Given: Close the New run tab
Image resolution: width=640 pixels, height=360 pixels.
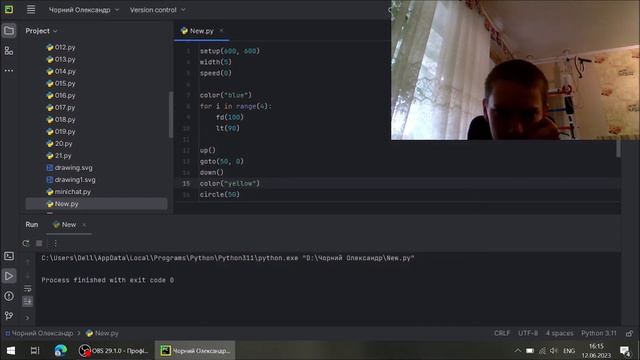Looking at the screenshot, I should pyautogui.click(x=84, y=225).
